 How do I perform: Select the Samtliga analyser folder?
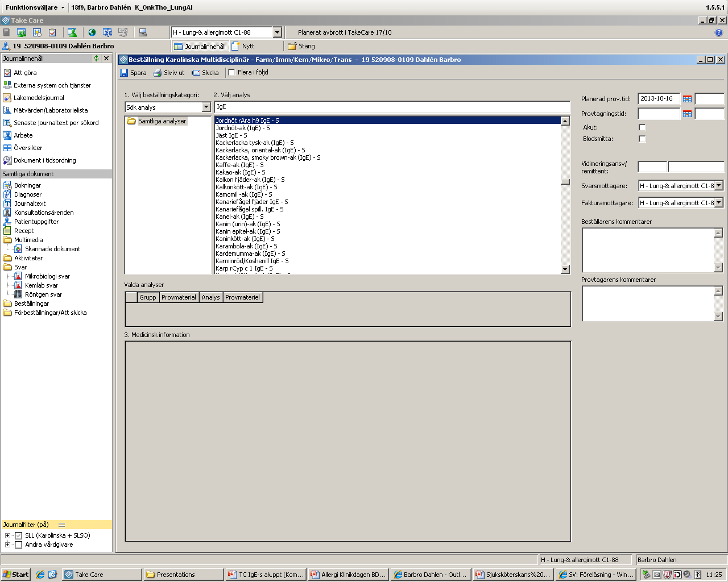click(162, 121)
